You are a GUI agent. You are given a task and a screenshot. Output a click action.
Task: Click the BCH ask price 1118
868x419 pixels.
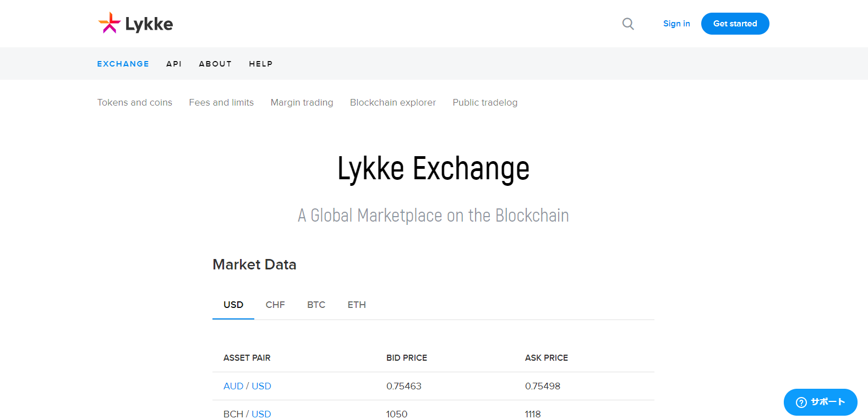(x=533, y=414)
